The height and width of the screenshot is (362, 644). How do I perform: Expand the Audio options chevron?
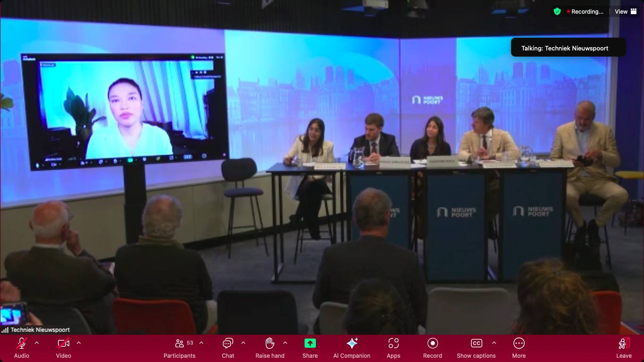[37, 343]
